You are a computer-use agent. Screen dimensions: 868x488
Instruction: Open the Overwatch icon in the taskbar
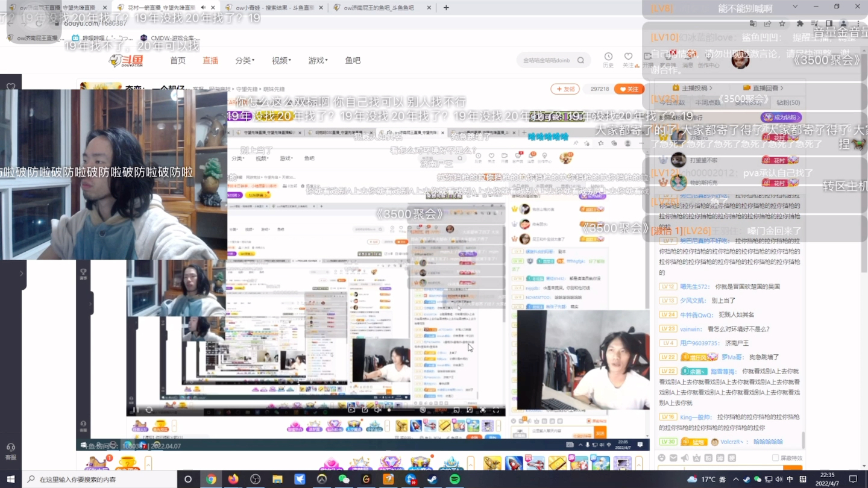click(322, 480)
